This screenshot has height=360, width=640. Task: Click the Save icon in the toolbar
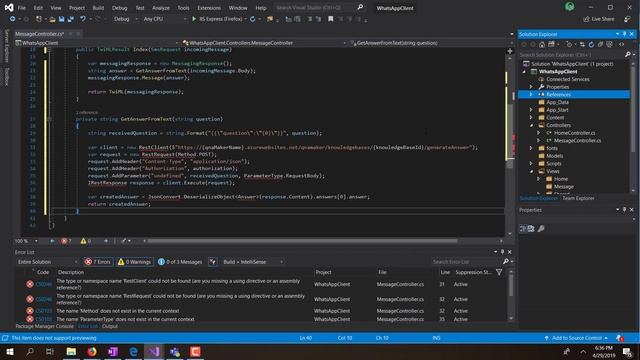pyautogui.click(x=62, y=19)
